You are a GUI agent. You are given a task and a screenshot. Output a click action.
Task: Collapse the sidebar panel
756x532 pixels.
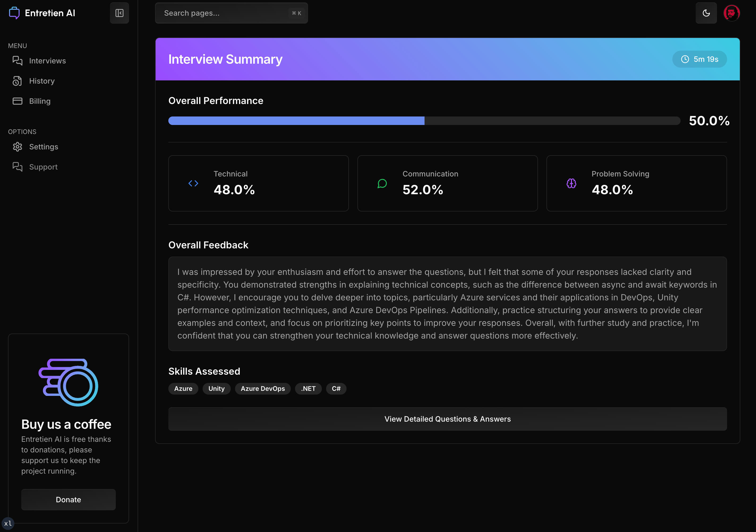click(x=119, y=13)
